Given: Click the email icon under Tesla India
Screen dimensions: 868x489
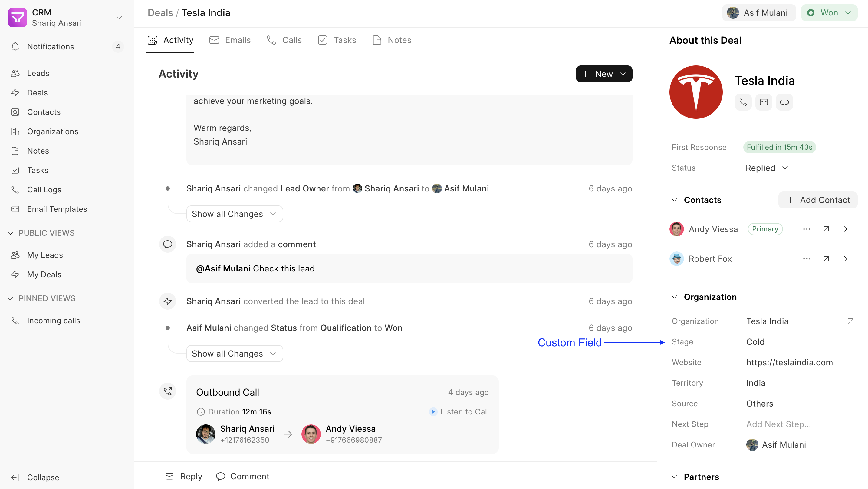Looking at the screenshot, I should [764, 102].
